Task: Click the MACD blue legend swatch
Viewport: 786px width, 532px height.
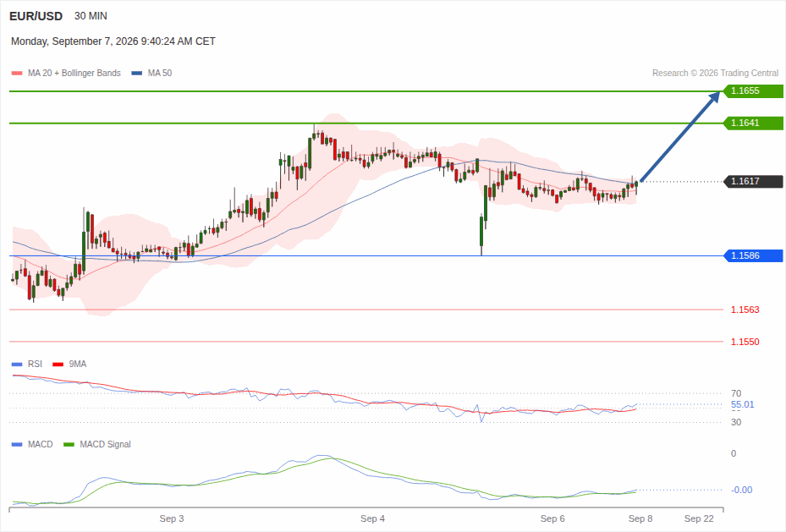Action: tap(17, 444)
